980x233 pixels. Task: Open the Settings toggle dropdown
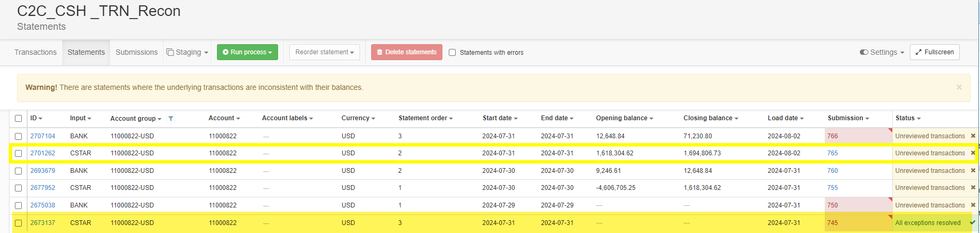point(882,52)
